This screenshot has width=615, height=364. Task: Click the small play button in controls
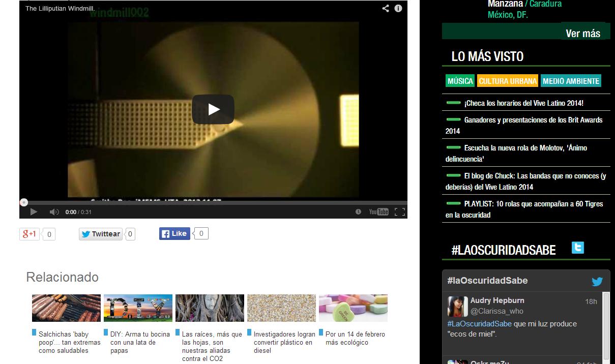pyautogui.click(x=34, y=212)
